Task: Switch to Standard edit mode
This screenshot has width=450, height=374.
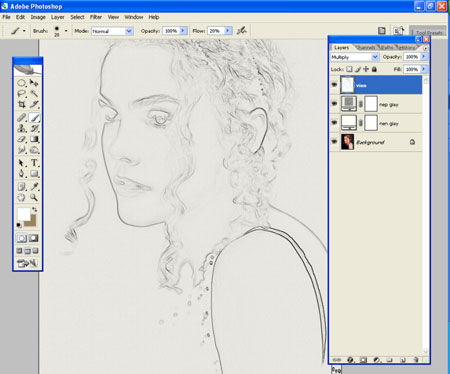Action: click(x=22, y=238)
